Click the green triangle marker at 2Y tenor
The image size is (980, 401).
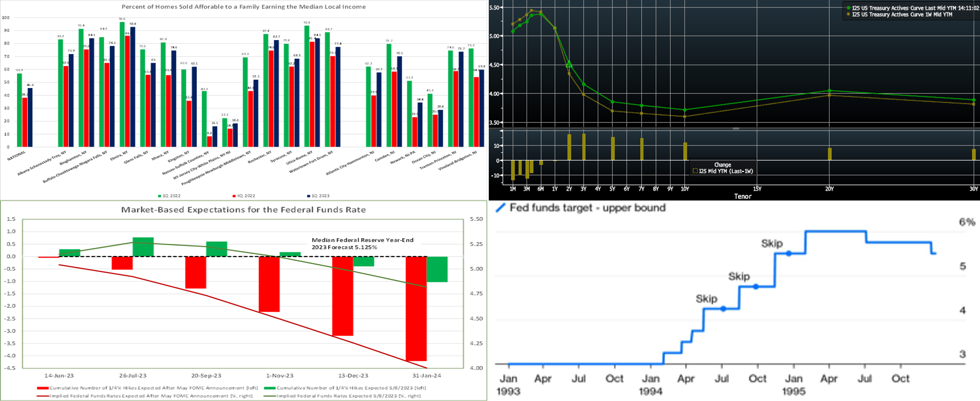(x=569, y=64)
